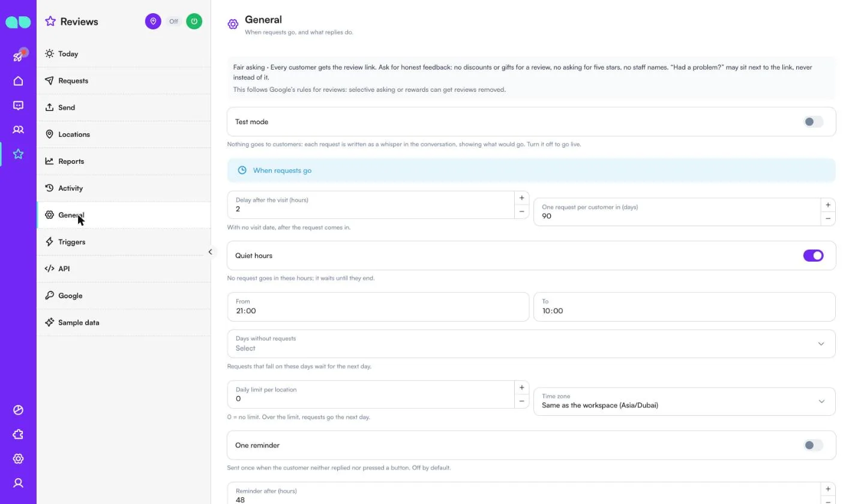Increase Delay after the visit hours
The image size is (852, 504).
(x=521, y=198)
